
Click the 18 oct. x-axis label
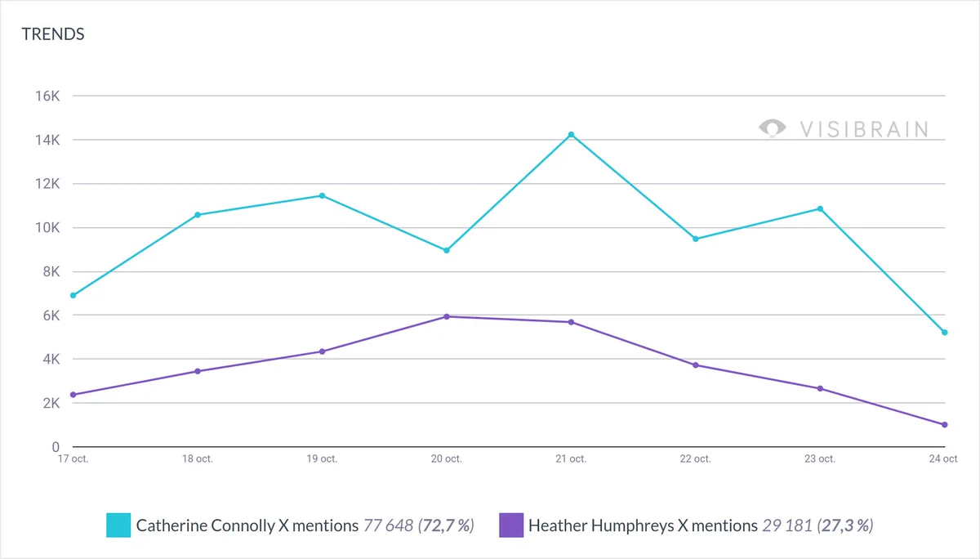point(198,459)
